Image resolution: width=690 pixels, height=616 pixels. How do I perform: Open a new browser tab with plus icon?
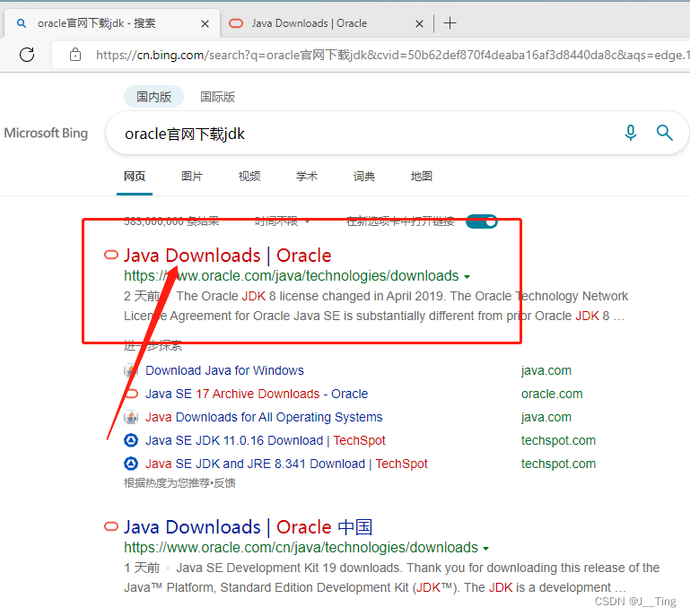point(450,22)
